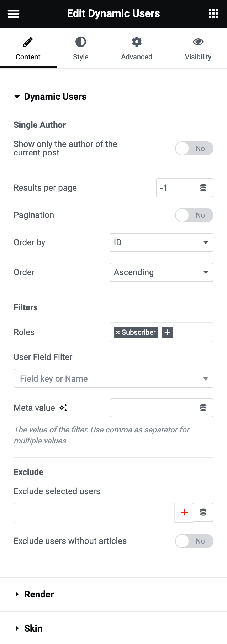The height and width of the screenshot is (644, 227).
Task: Click the AI sparkle icon next to Meta value
Action: coord(63,408)
